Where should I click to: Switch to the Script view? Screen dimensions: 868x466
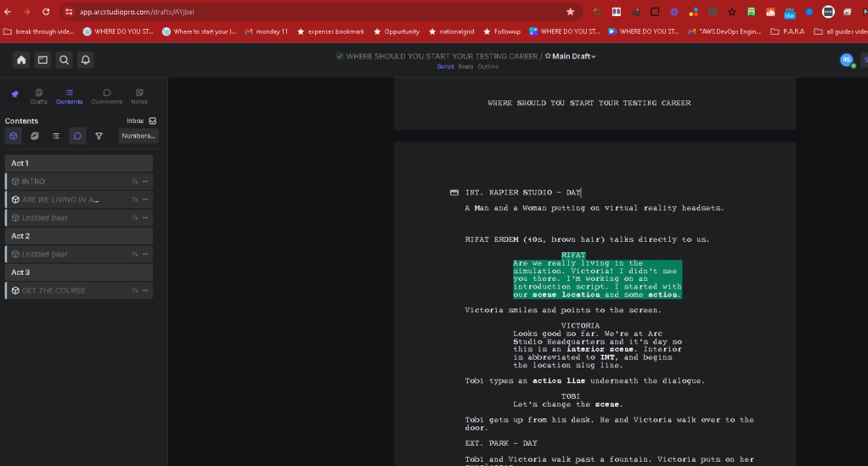pyautogui.click(x=445, y=66)
